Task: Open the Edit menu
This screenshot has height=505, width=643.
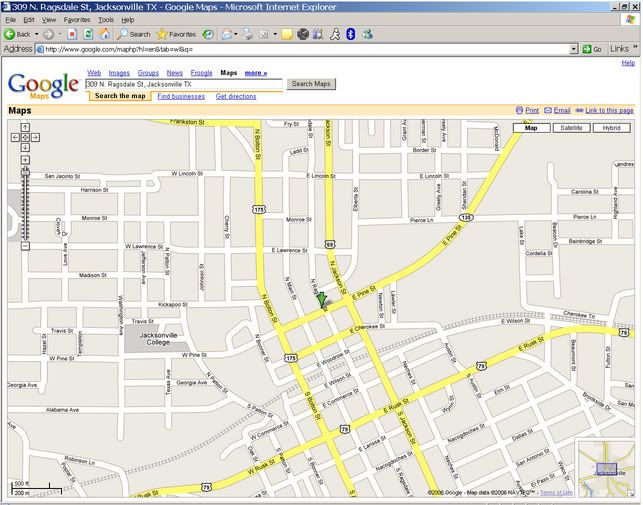Action: point(29,20)
